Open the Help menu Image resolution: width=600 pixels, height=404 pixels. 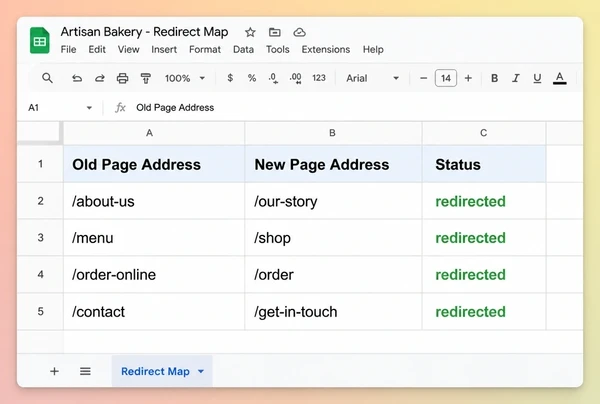[x=373, y=49]
